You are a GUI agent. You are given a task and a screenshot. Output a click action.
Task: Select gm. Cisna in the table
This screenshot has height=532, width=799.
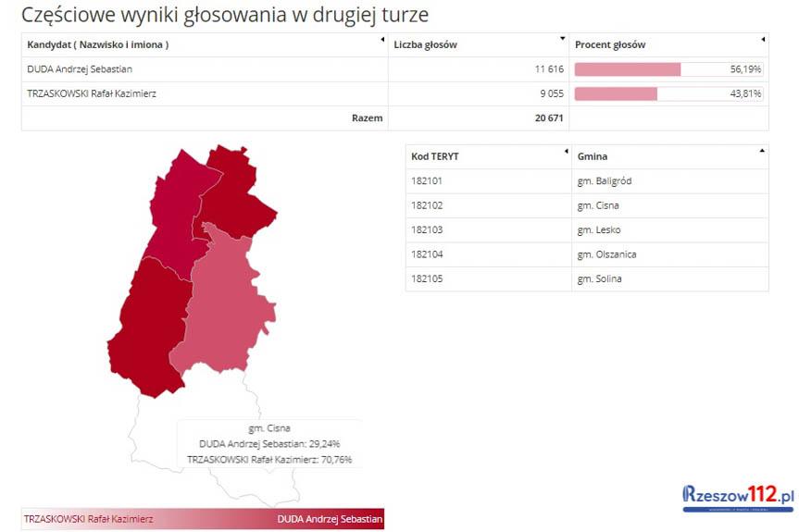click(x=598, y=205)
